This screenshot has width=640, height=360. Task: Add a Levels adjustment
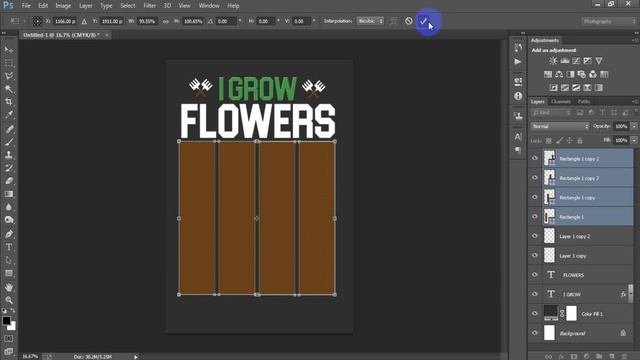[565, 61]
